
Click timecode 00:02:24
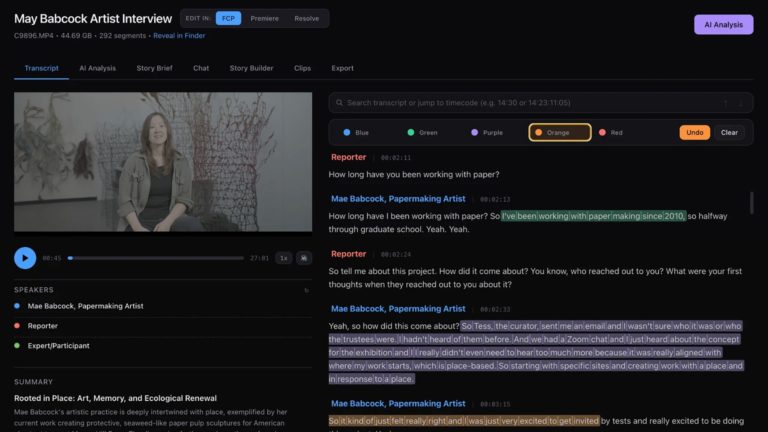[396, 255]
